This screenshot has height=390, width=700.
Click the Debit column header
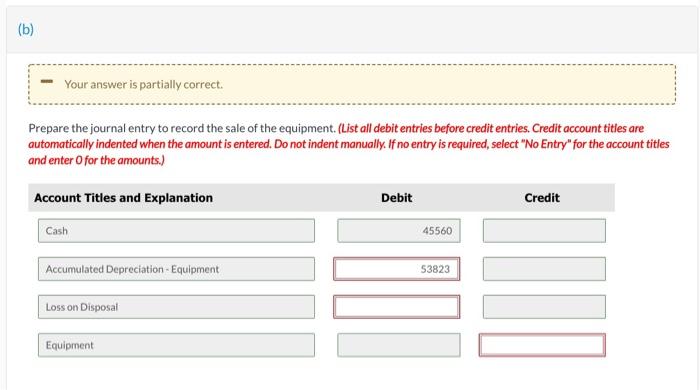[x=396, y=198]
